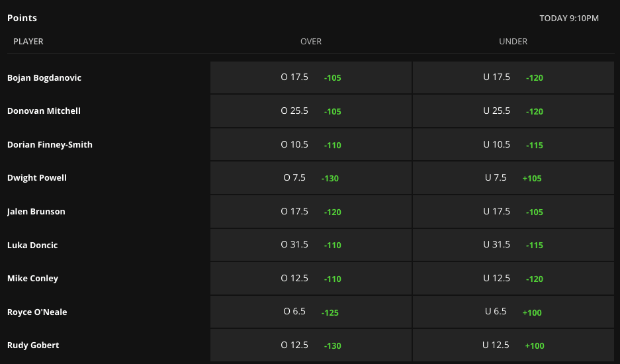Select Rudy Gobert under 12.5 points
Screen dimensions: 620x364
513,345
